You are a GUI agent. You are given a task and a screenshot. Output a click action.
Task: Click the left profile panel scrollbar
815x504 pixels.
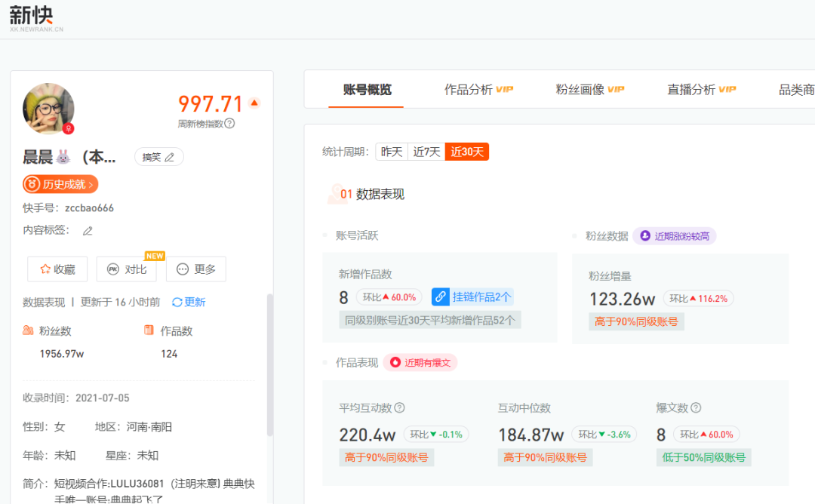click(270, 362)
